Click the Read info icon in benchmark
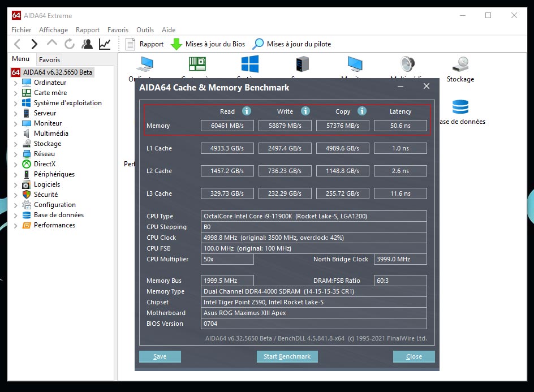 click(x=247, y=111)
